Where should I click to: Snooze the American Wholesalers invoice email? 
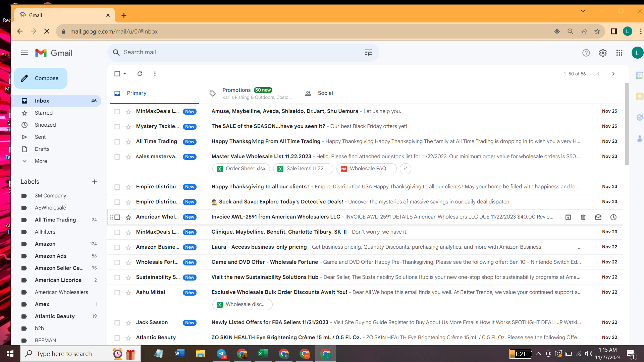(x=613, y=217)
